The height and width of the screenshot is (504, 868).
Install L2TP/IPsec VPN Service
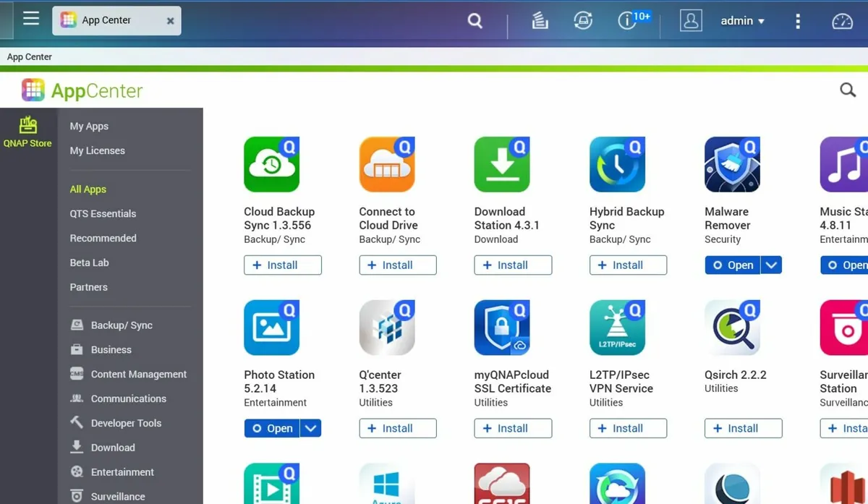click(x=628, y=428)
